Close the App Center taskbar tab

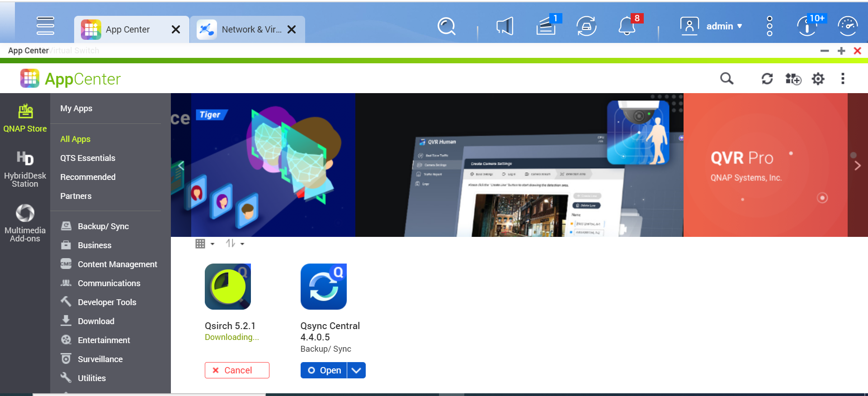(176, 29)
